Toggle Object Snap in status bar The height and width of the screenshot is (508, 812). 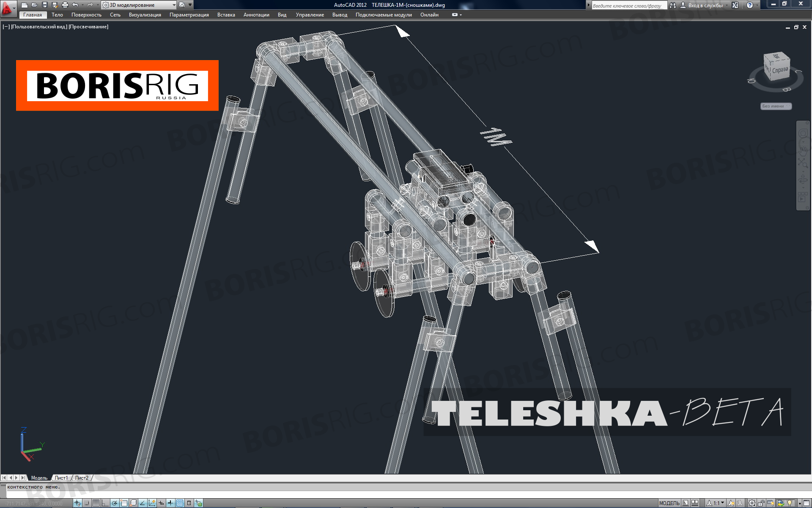point(123,503)
